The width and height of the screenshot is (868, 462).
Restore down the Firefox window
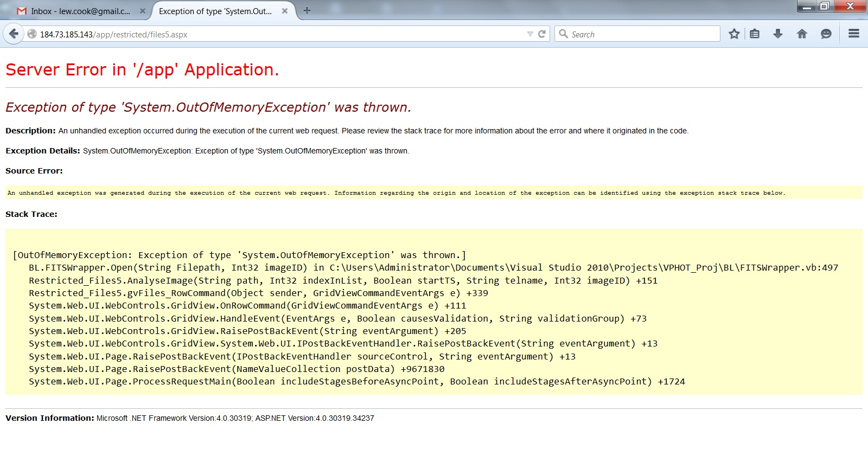coord(824,6)
